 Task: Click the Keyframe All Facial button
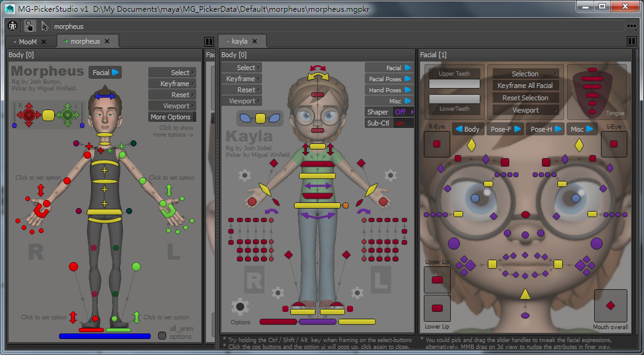pyautogui.click(x=525, y=86)
